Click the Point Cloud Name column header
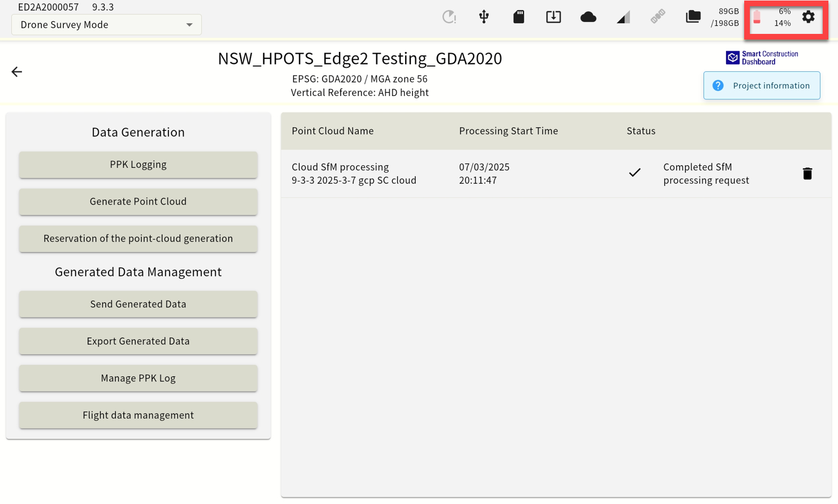This screenshot has width=838, height=504. [332, 131]
